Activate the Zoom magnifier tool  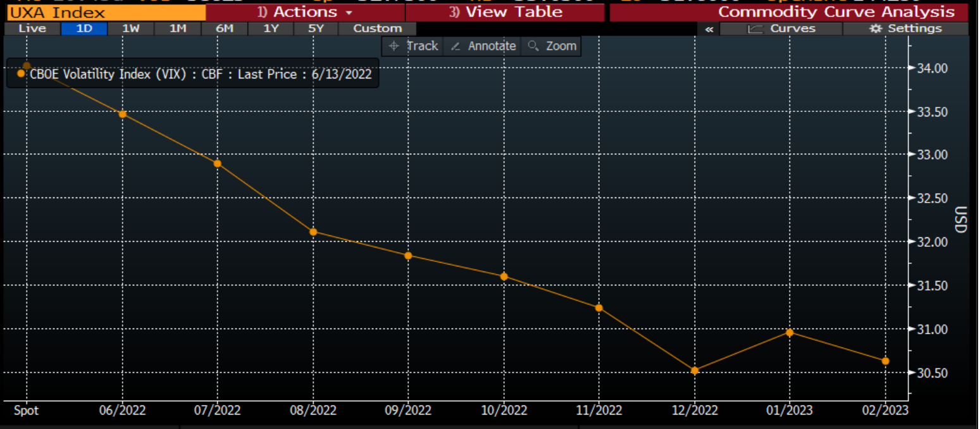533,46
